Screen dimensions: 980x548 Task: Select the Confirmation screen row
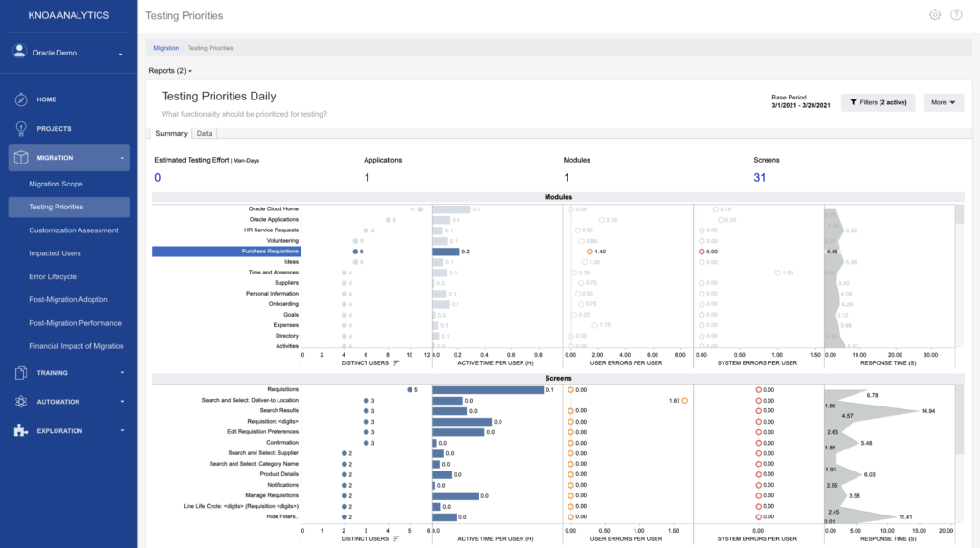click(282, 443)
